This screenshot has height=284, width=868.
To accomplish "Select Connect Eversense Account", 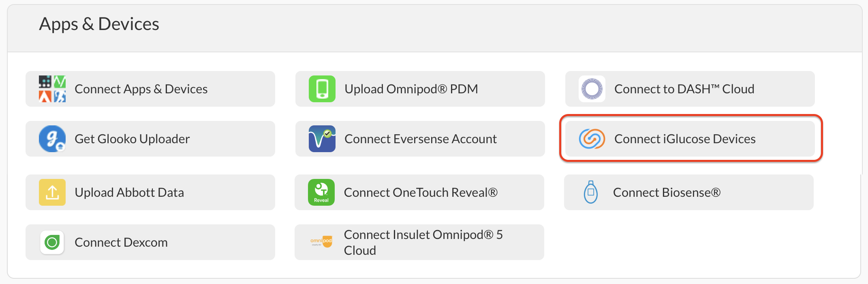I will tap(420, 139).
